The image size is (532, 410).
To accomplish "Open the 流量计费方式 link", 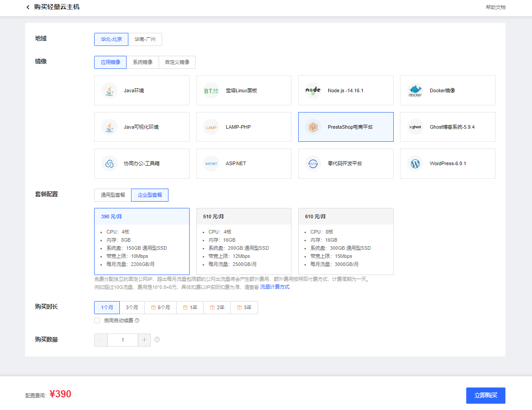I will [x=274, y=287].
